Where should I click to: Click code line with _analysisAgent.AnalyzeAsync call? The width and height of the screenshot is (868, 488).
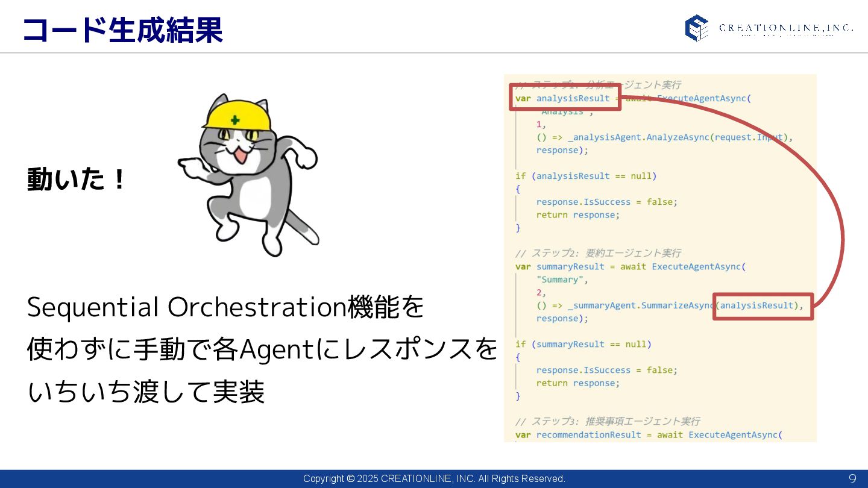pos(664,137)
